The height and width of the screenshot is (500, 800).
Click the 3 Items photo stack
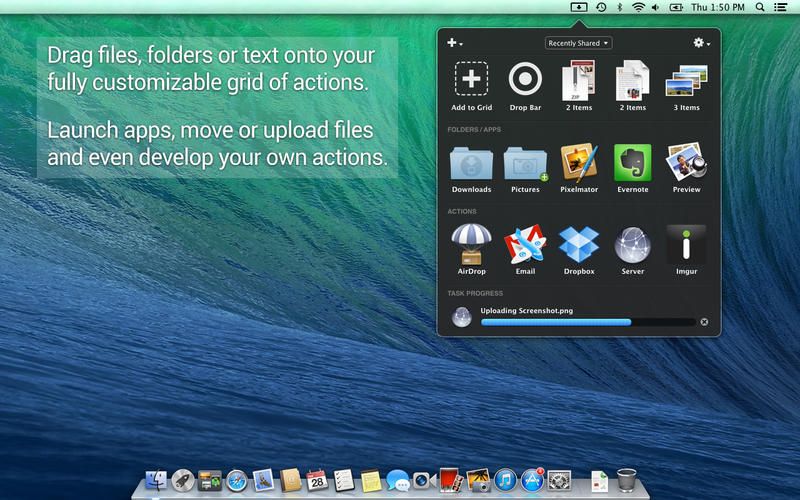(x=687, y=80)
